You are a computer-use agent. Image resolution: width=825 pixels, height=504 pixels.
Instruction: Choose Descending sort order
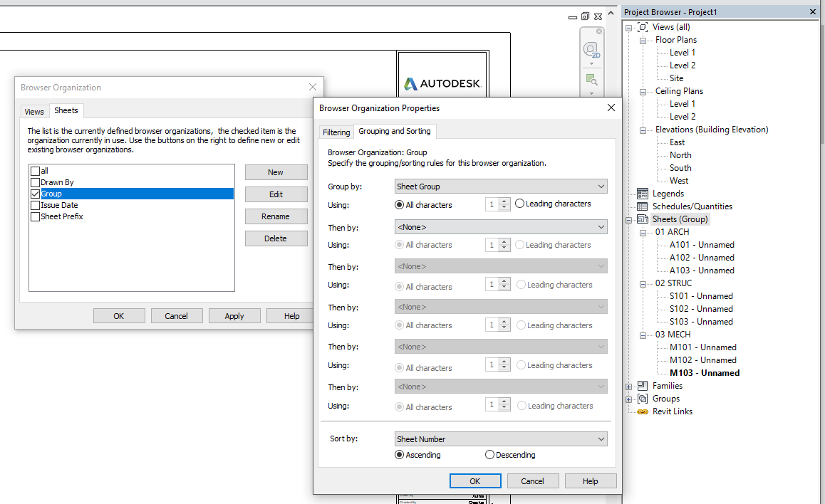490,455
